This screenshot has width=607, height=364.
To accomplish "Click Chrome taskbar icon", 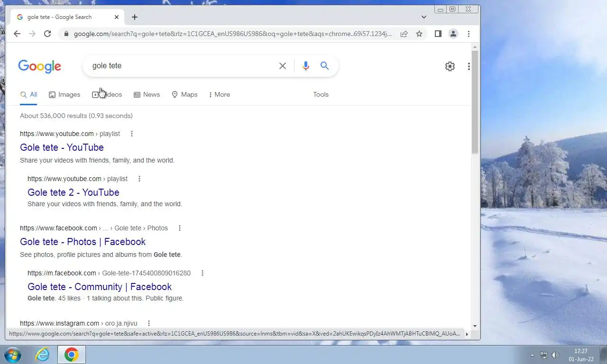I will 72,355.
